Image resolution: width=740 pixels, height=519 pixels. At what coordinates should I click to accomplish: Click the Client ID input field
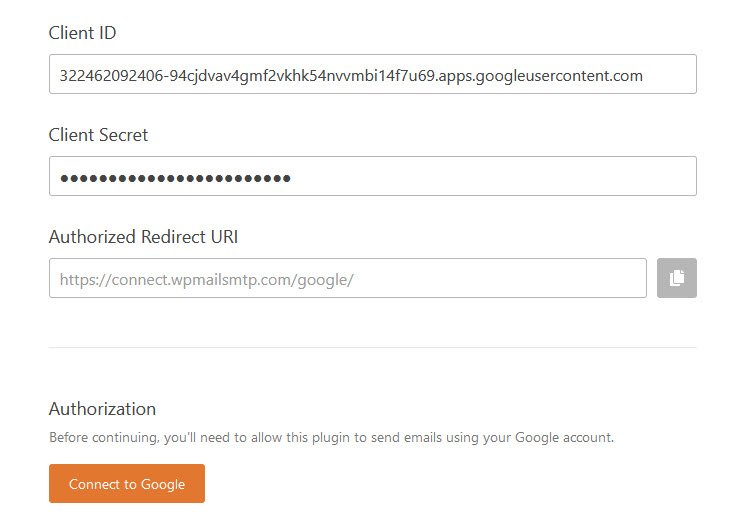click(x=372, y=74)
